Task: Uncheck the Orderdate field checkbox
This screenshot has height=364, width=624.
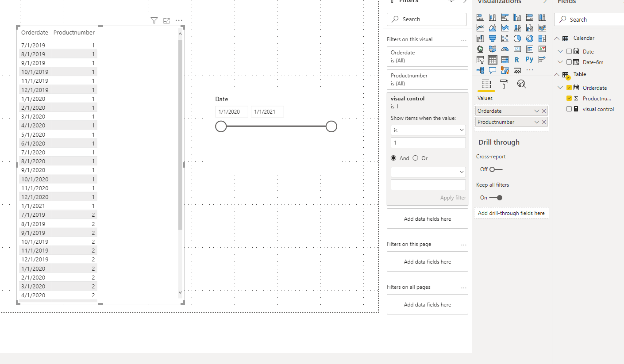Action: click(569, 88)
